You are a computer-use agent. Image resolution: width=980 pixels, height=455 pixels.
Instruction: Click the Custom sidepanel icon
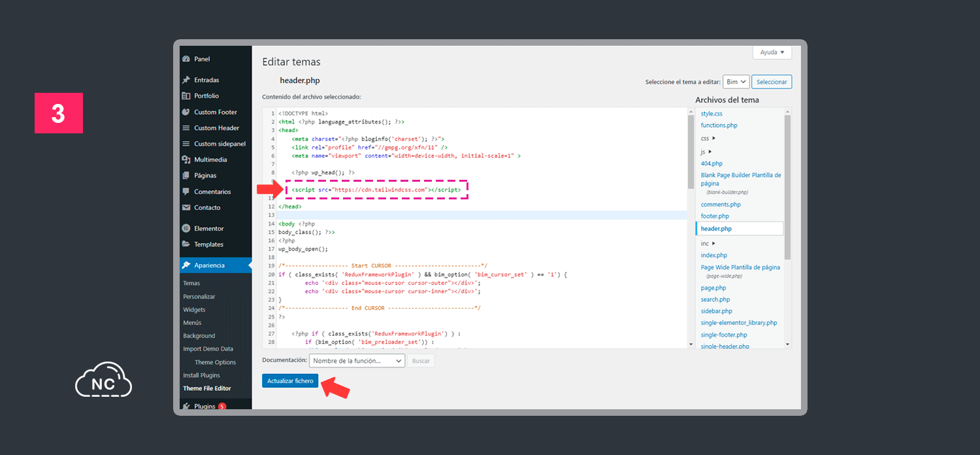[x=186, y=144]
